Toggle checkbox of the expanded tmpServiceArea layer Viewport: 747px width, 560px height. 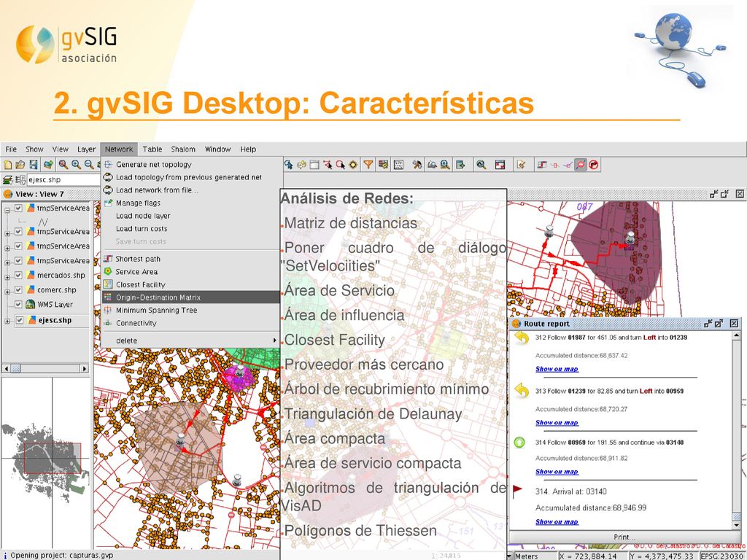(18, 208)
